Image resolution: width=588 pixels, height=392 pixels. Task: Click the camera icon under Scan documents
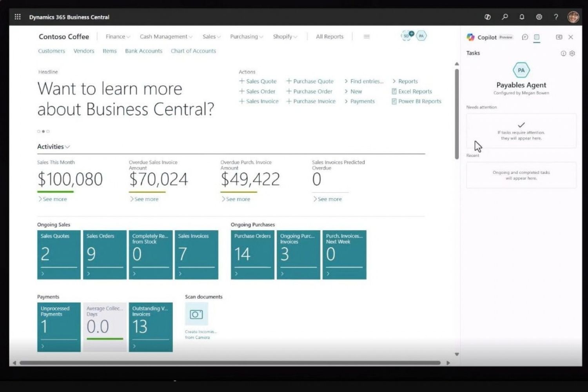click(196, 314)
